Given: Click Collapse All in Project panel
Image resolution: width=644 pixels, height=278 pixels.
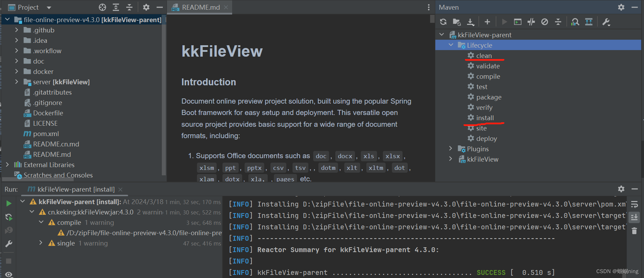Looking at the screenshot, I should pyautogui.click(x=129, y=7).
